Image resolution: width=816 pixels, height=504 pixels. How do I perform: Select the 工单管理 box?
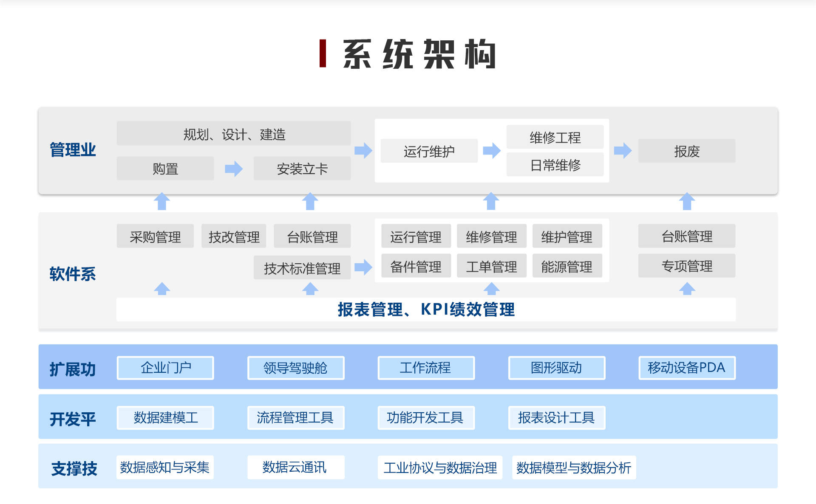click(x=492, y=266)
